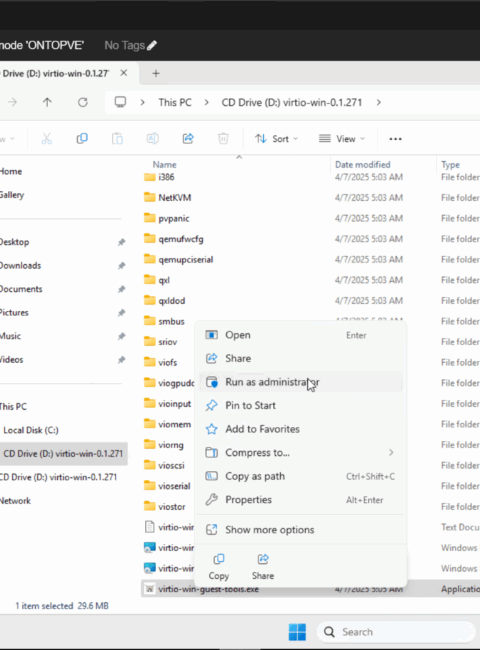The height and width of the screenshot is (650, 480).
Task: Click the Rename icon in toolbar
Action: point(153,138)
